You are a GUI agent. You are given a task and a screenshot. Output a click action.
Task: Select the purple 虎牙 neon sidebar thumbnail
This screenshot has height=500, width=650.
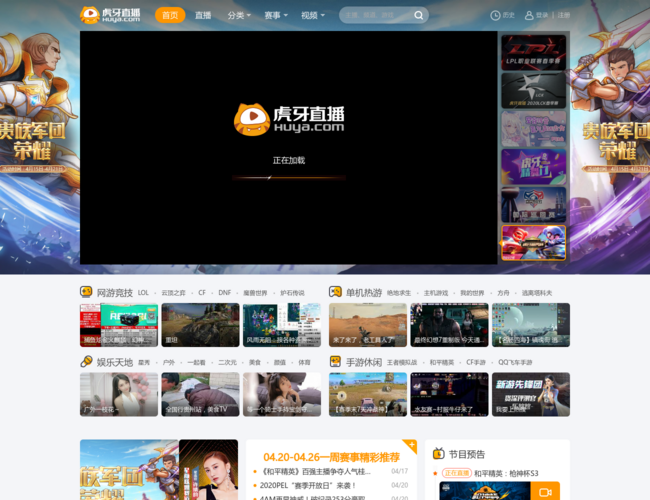click(x=534, y=167)
